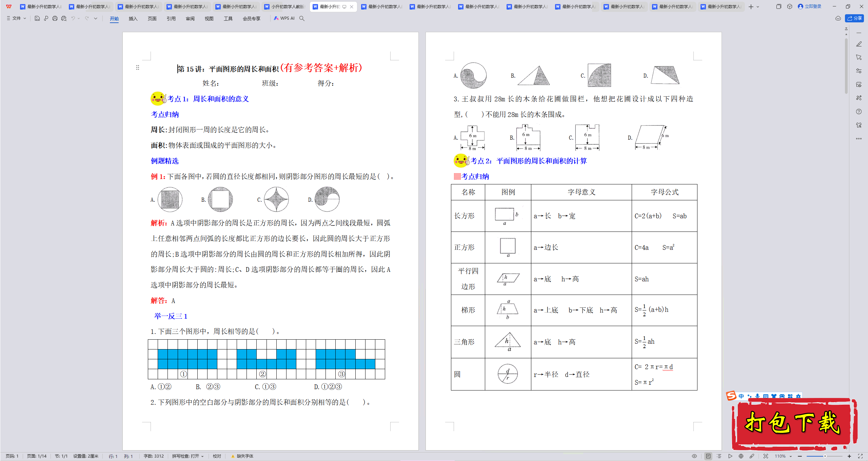Open the search magnifier icon
This screenshot has height=461, width=868.
click(302, 18)
